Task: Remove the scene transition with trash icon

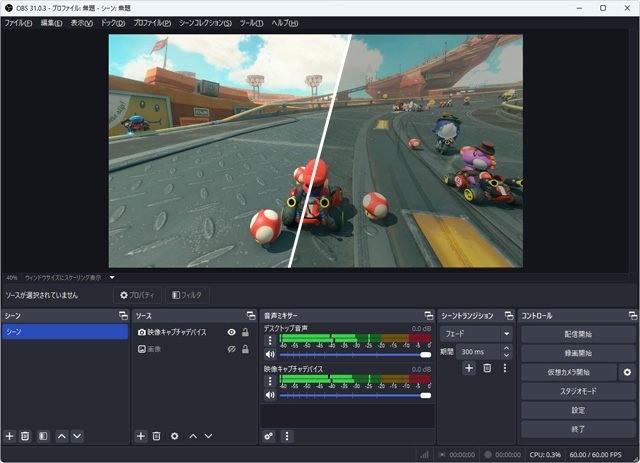Action: pos(487,368)
